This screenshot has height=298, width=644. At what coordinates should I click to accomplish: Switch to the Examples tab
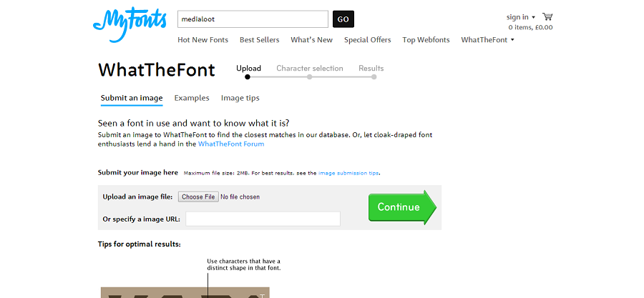(192, 98)
